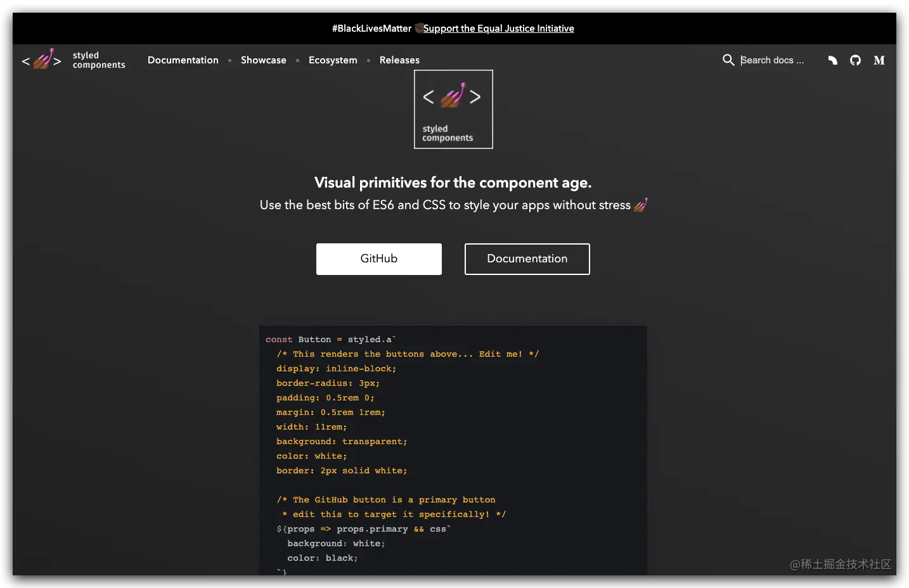Click the outlined Documentation button
Screen dimensions: 909x588
point(527,259)
